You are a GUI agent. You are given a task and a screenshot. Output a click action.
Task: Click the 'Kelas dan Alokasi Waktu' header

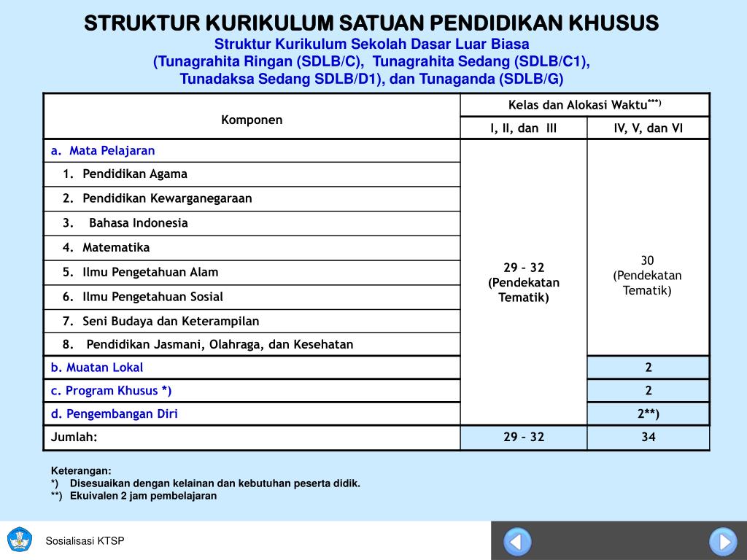tap(585, 105)
